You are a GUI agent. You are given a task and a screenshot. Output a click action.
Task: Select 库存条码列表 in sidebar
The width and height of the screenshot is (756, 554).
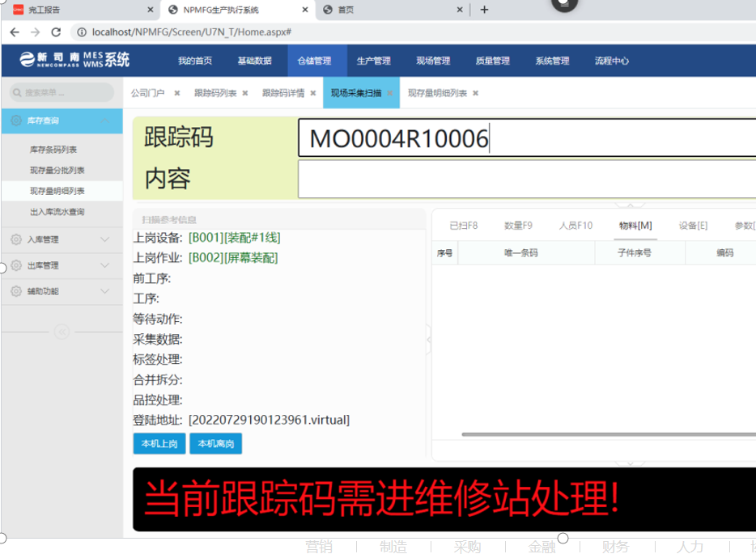click(x=53, y=150)
